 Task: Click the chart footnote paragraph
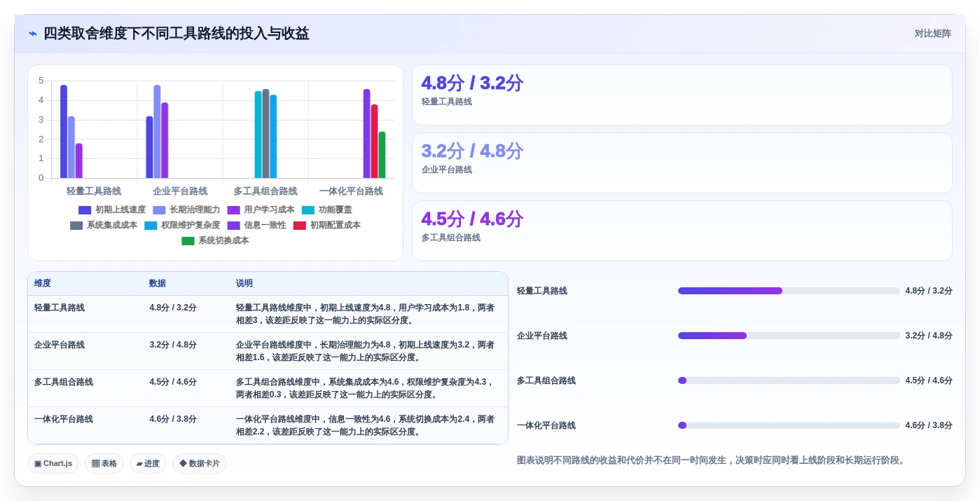712,460
